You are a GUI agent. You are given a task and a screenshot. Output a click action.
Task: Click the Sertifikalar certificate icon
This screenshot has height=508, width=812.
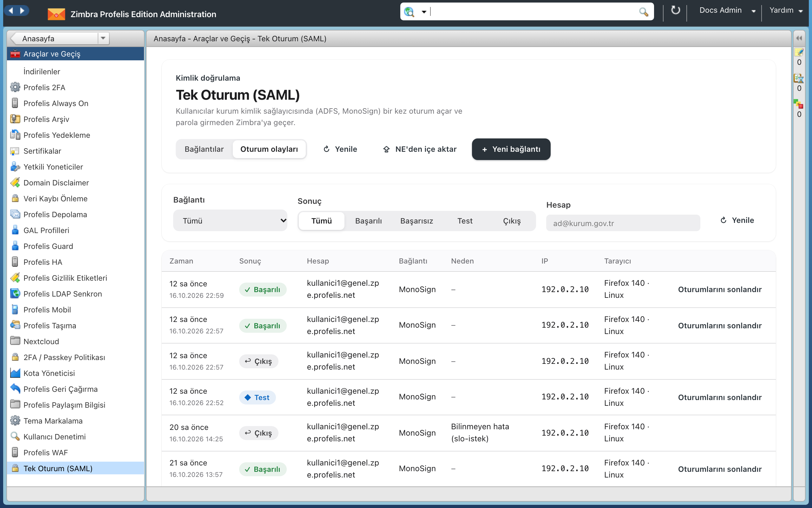point(15,151)
